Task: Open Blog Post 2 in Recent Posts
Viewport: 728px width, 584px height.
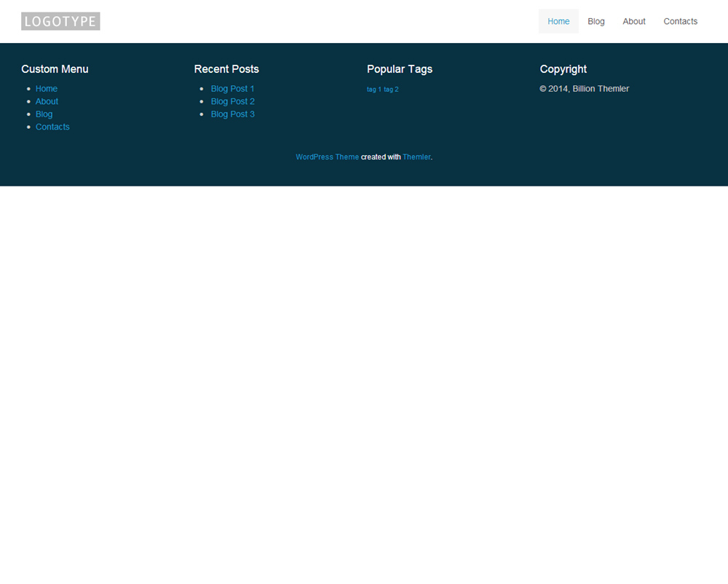Action: click(x=233, y=101)
